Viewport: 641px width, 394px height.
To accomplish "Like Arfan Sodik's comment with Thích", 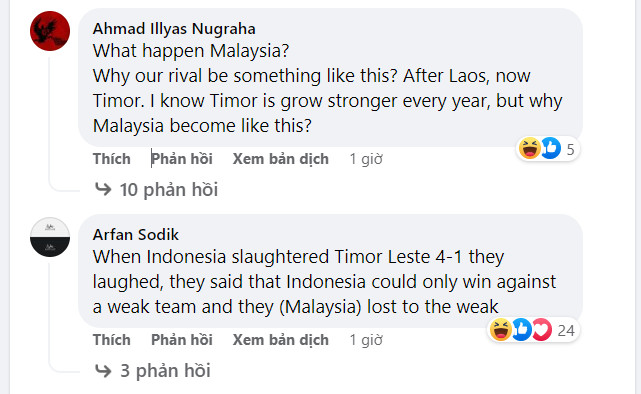I will 112,340.
